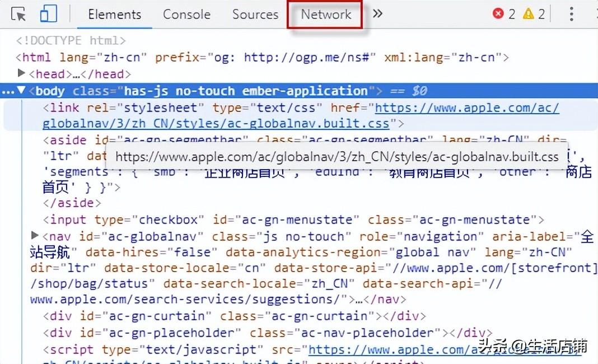Expand the nav ac-globalnav node
This screenshot has height=364, width=598.
click(35, 235)
